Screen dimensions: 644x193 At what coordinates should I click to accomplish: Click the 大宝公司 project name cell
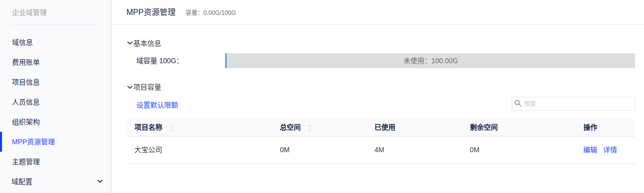point(148,150)
